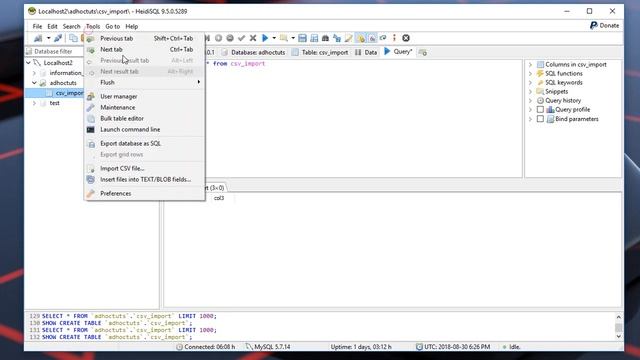This screenshot has height=360, width=640.
Task: Open Preferences from the Tools menu
Action: 144,193
